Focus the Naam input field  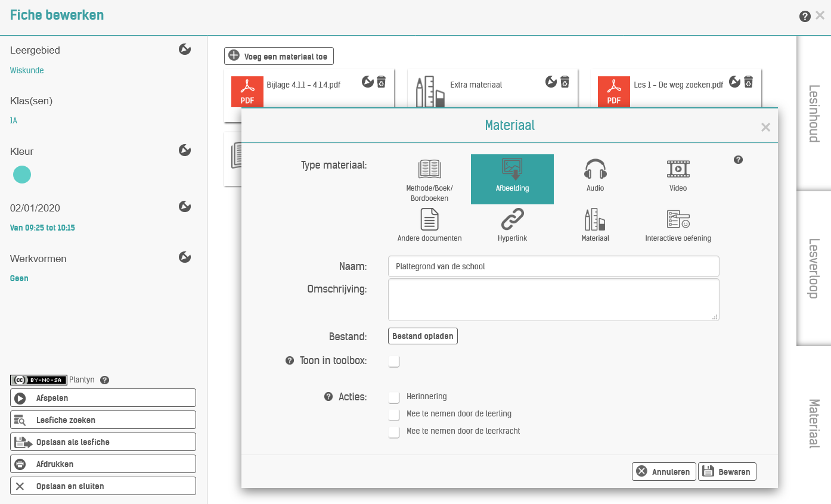(553, 266)
